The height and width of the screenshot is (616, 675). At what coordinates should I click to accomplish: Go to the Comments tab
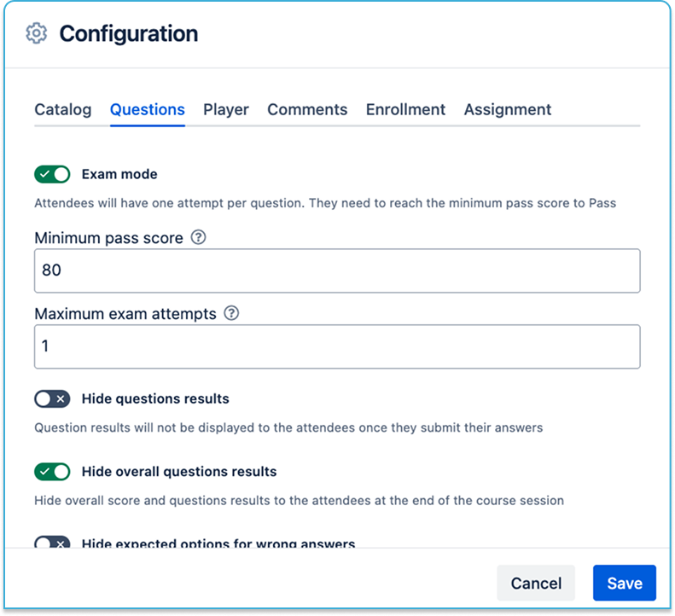point(307,109)
